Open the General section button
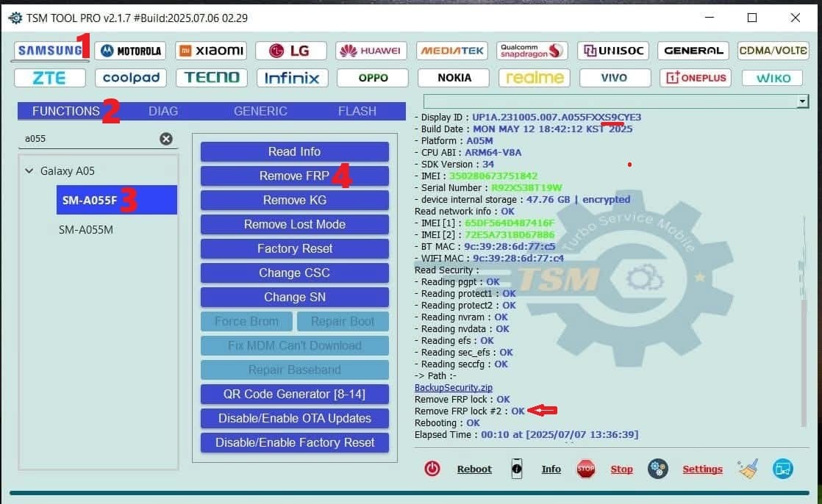 pos(693,51)
